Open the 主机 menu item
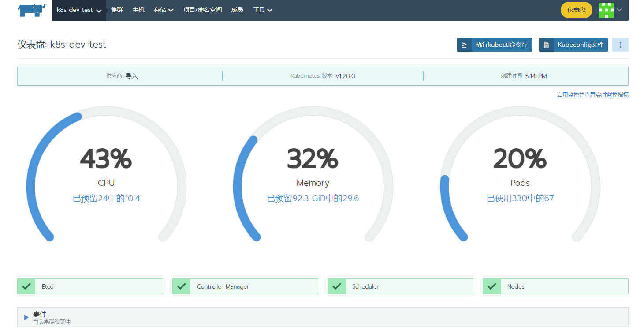 coord(138,10)
